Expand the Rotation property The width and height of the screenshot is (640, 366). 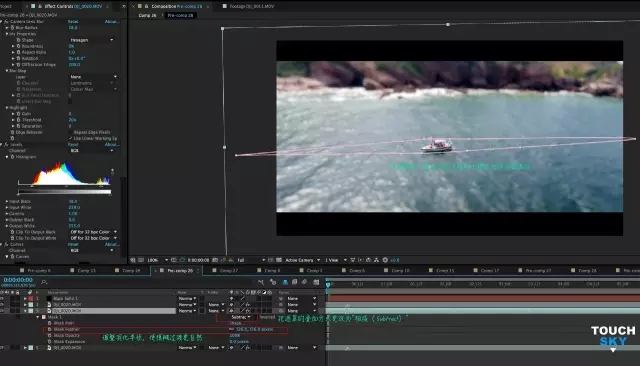13,58
